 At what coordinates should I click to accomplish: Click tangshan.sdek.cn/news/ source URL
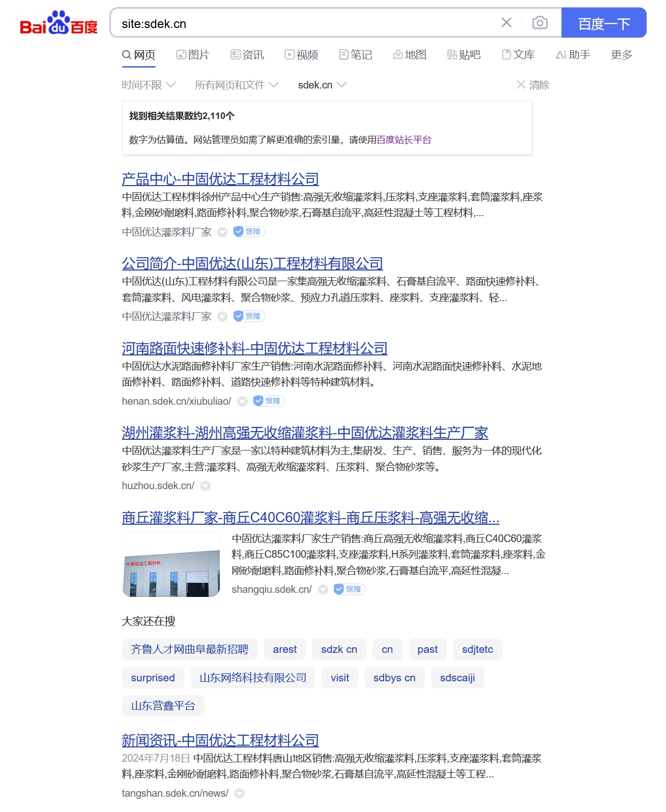tap(175, 793)
